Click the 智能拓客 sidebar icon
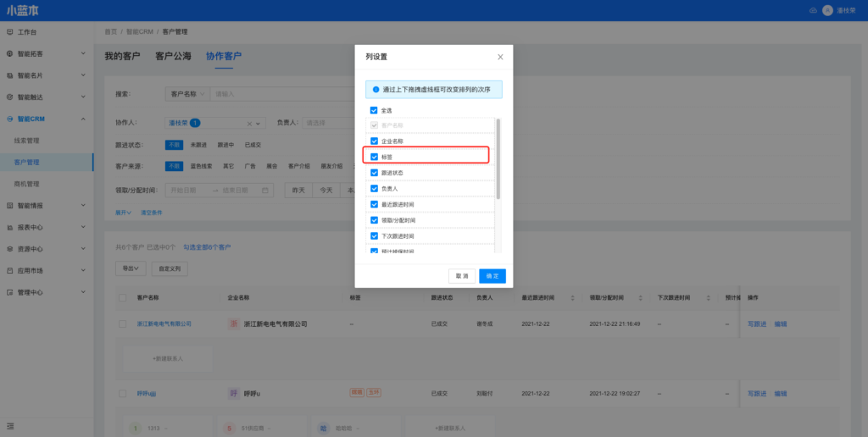868x437 pixels. pos(9,53)
